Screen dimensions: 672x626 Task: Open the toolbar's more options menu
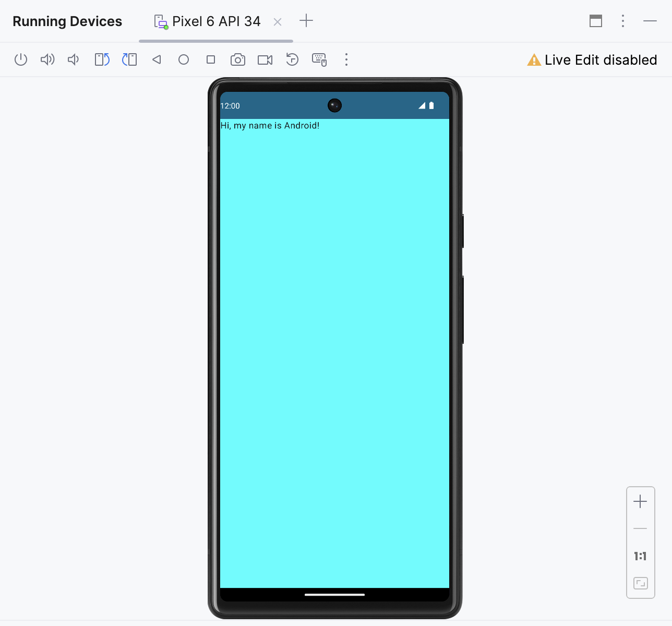coord(346,59)
